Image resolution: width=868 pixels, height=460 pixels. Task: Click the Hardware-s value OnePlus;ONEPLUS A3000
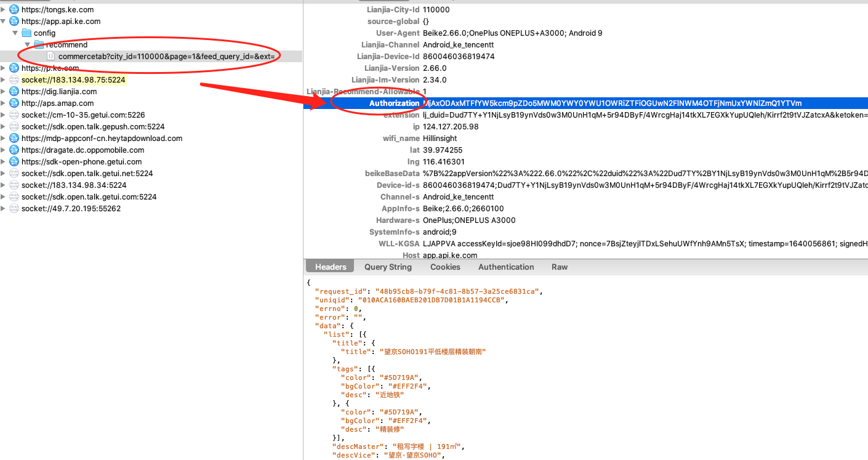click(469, 220)
